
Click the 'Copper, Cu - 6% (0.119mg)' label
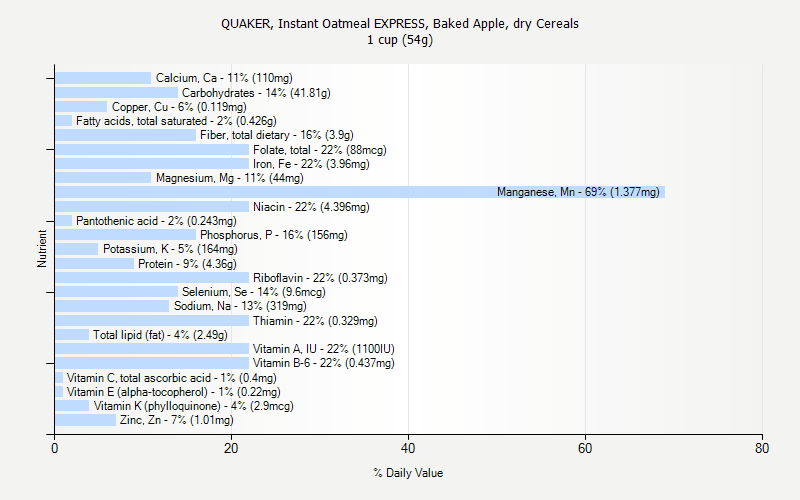click(179, 107)
